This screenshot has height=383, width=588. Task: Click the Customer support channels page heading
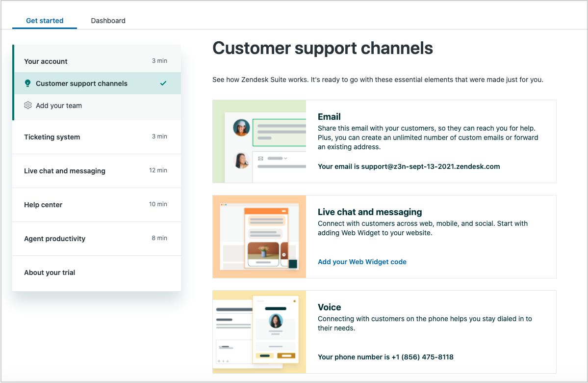322,48
